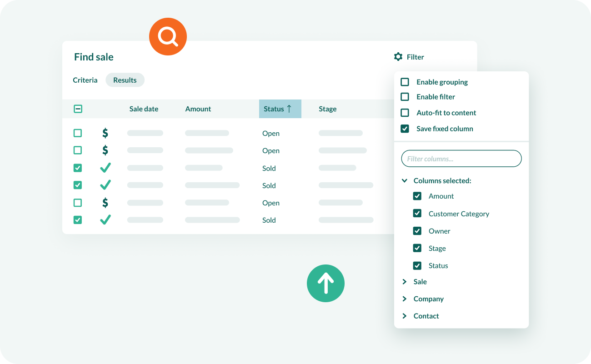Click the dollar sign icon in first row

coord(105,133)
